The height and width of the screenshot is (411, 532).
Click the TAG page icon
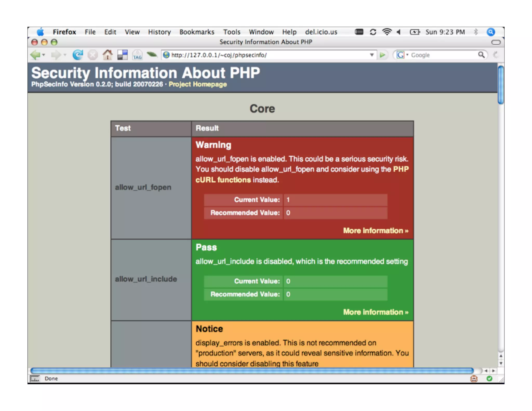[137, 55]
